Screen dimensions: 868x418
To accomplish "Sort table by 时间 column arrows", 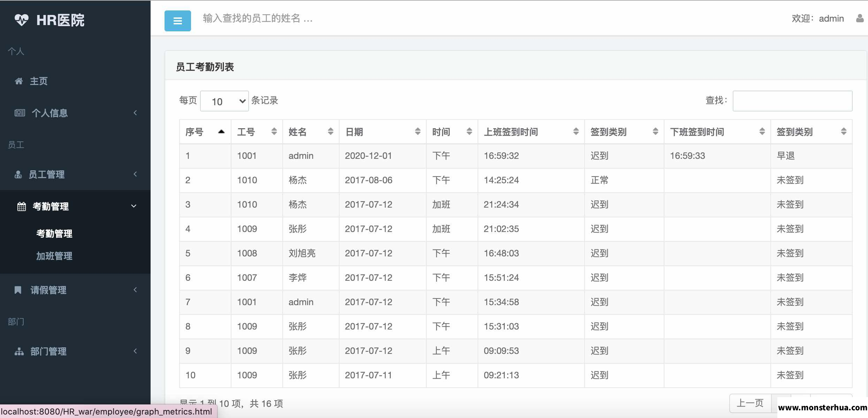I will tap(469, 131).
